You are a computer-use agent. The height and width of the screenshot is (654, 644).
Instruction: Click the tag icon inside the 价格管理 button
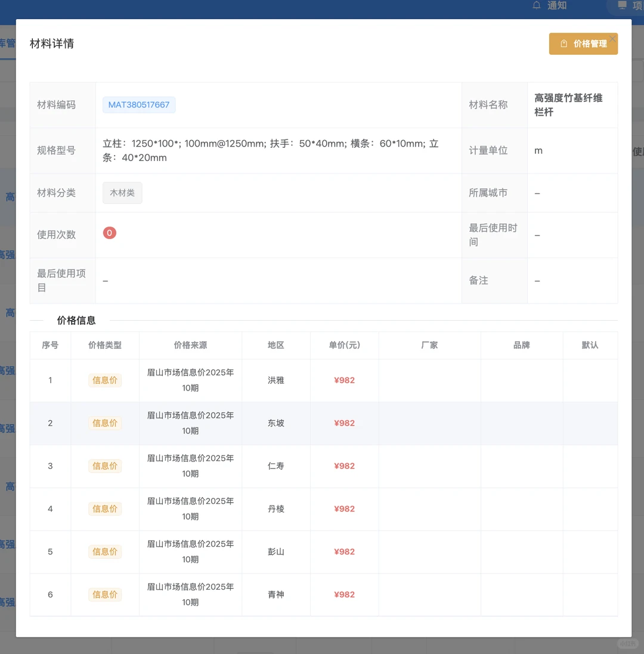pos(563,44)
